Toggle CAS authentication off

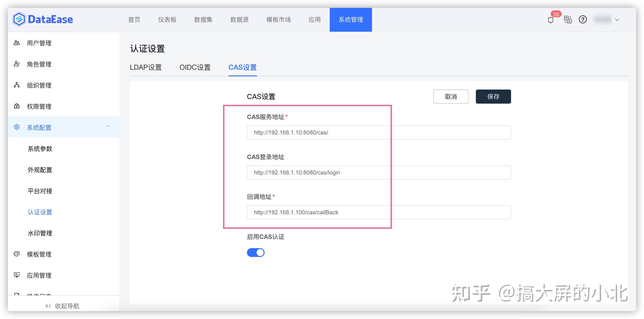[x=256, y=252]
